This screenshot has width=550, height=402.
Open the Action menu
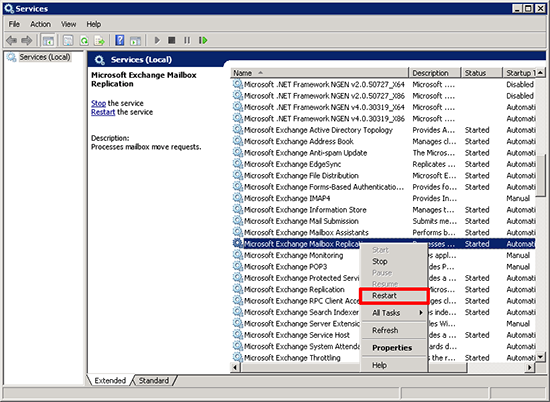point(40,24)
